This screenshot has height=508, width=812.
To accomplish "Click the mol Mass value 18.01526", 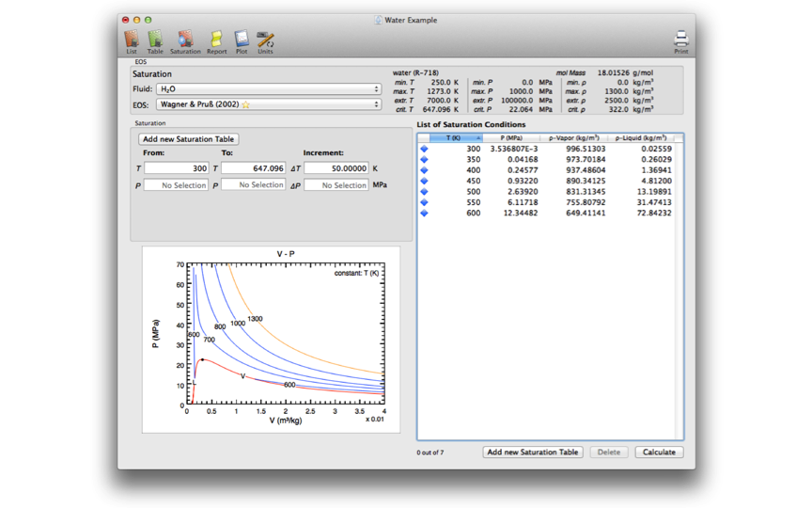I will [x=613, y=72].
